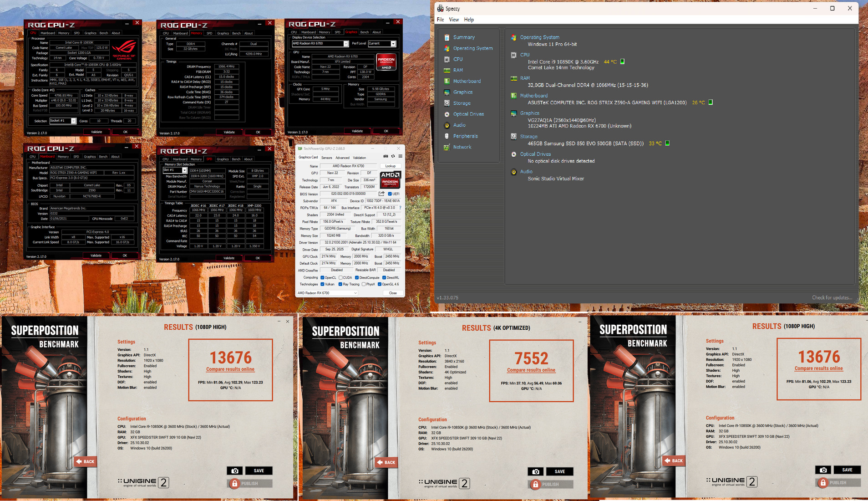Click Check for updates in Speccy
This screenshot has width=868, height=501.
(832, 298)
